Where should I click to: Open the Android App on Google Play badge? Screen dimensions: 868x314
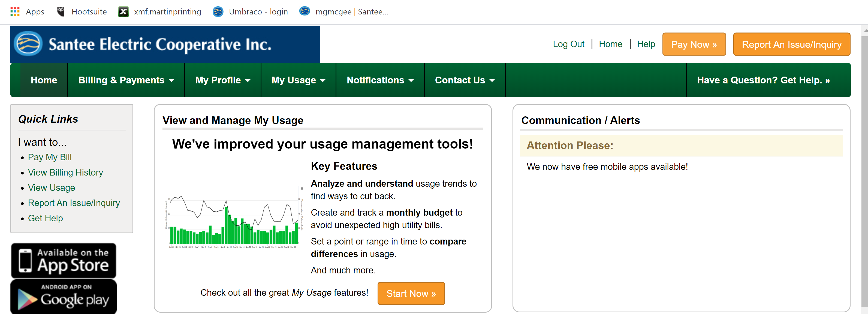63,297
